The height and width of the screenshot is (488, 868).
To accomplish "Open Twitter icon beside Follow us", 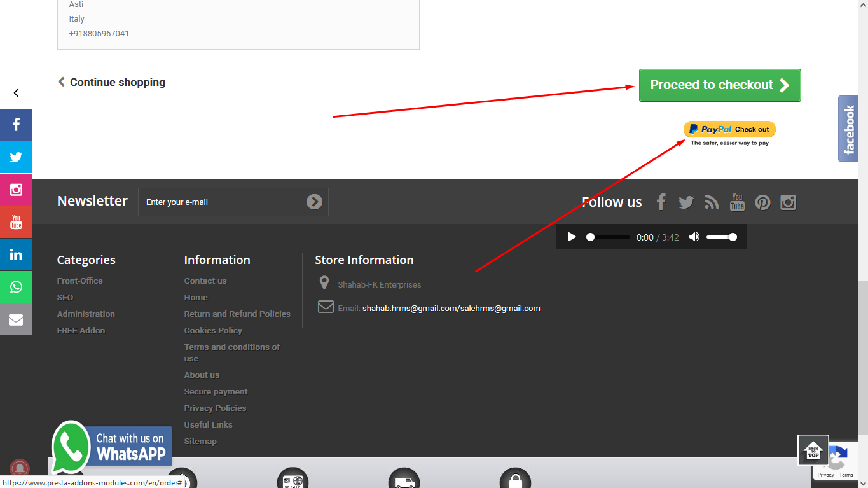I will [686, 202].
